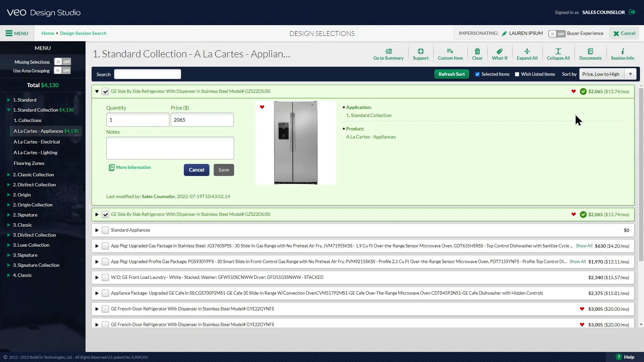Image resolution: width=644 pixels, height=362 pixels.
Task: Collapse the expanded GE Side By Side row
Action: coord(97,91)
